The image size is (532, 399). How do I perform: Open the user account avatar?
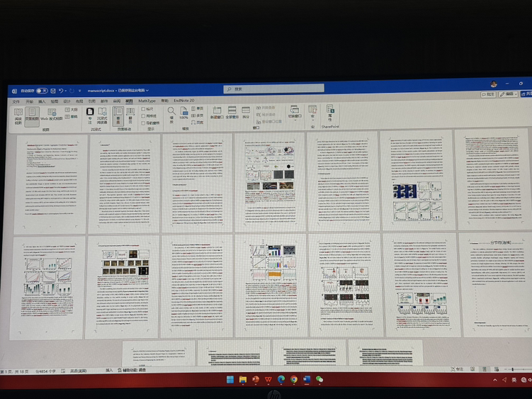point(494,84)
